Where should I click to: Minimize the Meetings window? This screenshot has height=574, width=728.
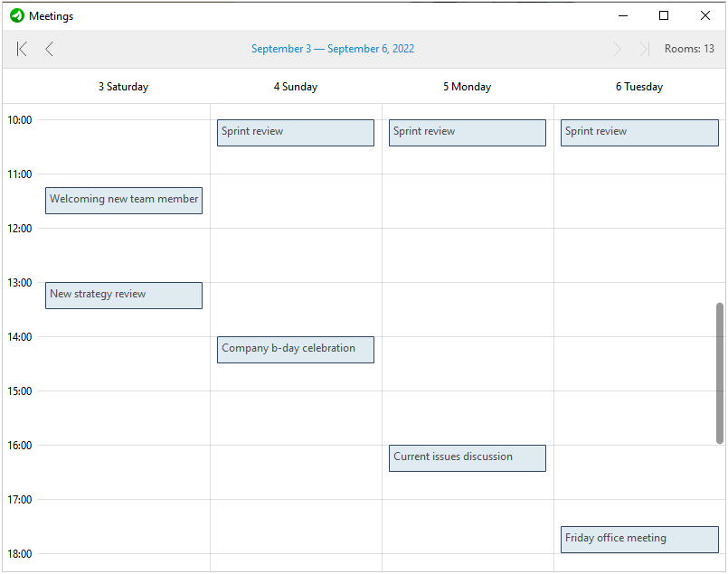[x=622, y=15]
